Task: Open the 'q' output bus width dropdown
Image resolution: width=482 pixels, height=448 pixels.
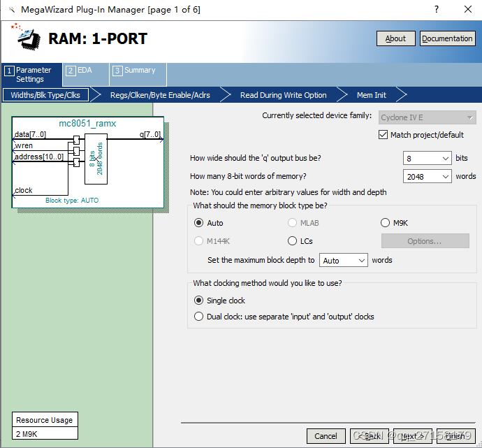Action: pyautogui.click(x=428, y=158)
